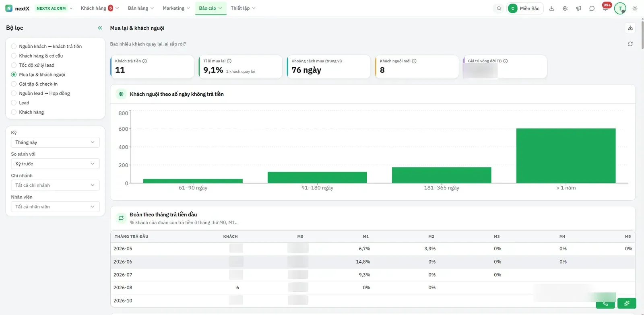Open the Kỳ dropdown showing Tháng này
The width and height of the screenshot is (644, 315).
coord(55,142)
